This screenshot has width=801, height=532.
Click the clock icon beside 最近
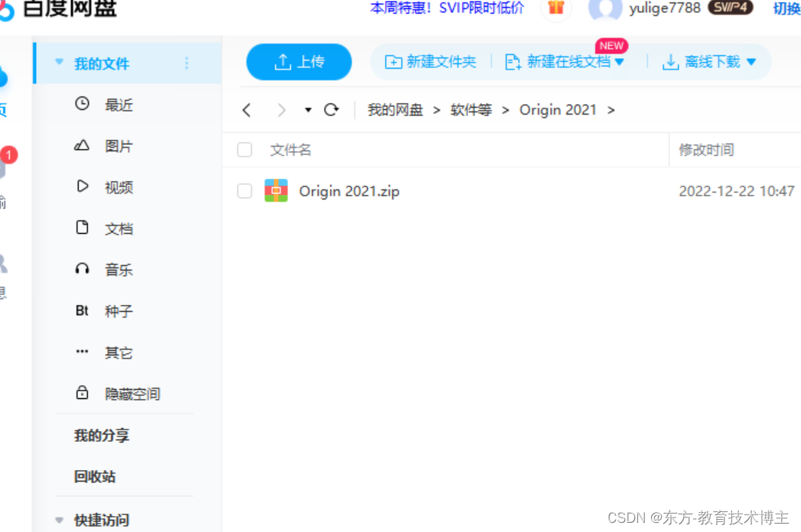(82, 104)
